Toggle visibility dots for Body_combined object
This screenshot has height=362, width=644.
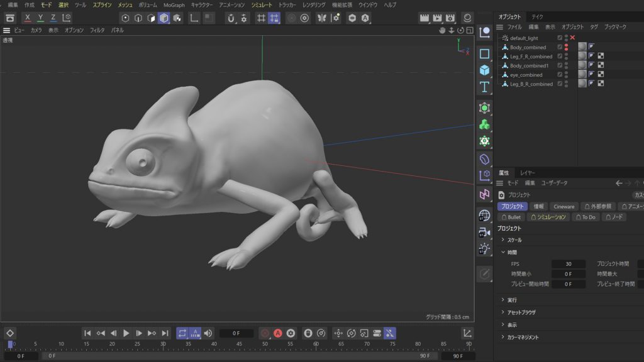[x=566, y=47]
